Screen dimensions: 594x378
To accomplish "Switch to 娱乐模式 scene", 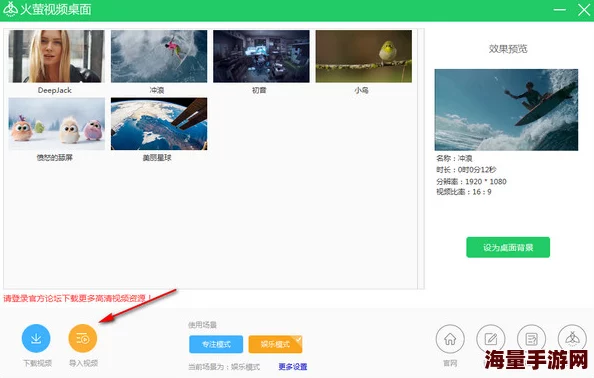I will tap(275, 344).
